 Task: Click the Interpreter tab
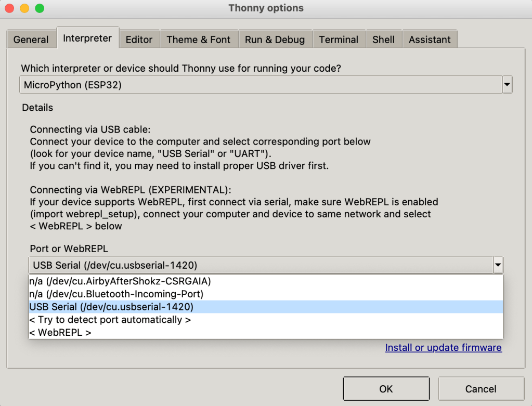87,38
